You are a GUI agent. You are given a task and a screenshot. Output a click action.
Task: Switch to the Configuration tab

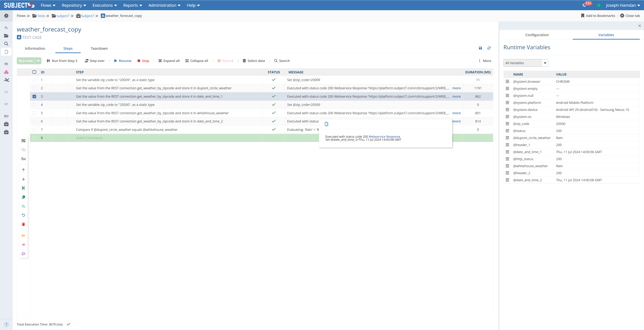[x=537, y=35]
